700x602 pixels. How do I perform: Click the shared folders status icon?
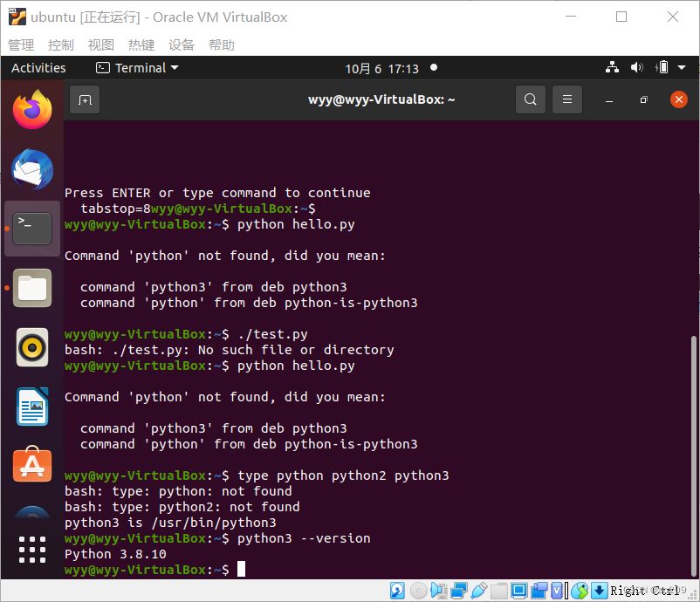tap(498, 591)
